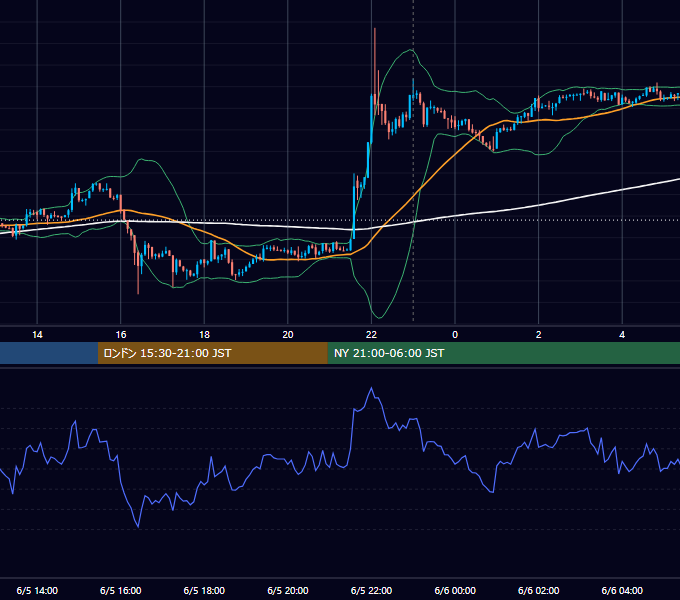Click the NY 21:00-06:00 JST session band
This screenshot has width=680, height=600.
pyautogui.click(x=503, y=353)
